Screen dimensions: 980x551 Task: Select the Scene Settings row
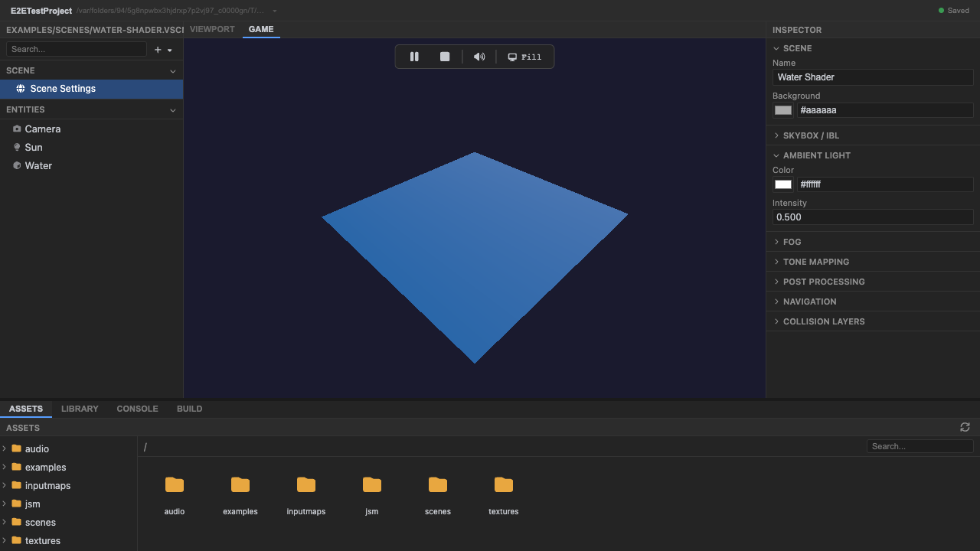click(x=92, y=89)
